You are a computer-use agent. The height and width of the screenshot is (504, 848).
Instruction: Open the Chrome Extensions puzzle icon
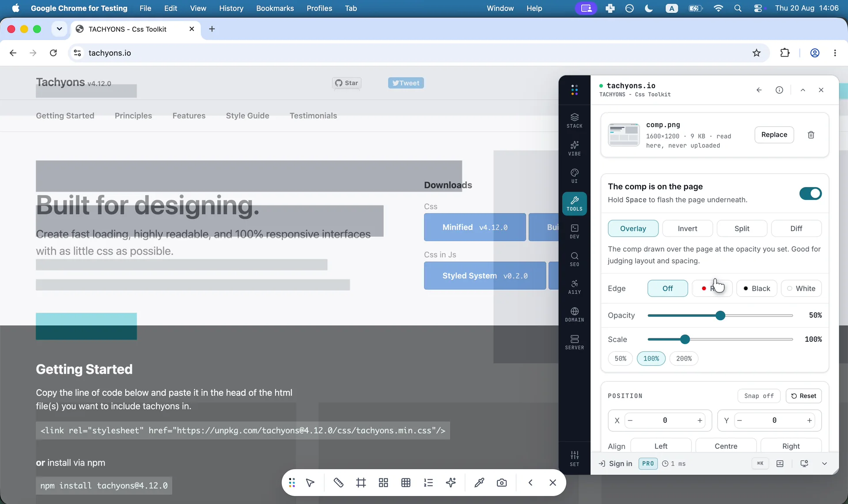click(x=785, y=53)
